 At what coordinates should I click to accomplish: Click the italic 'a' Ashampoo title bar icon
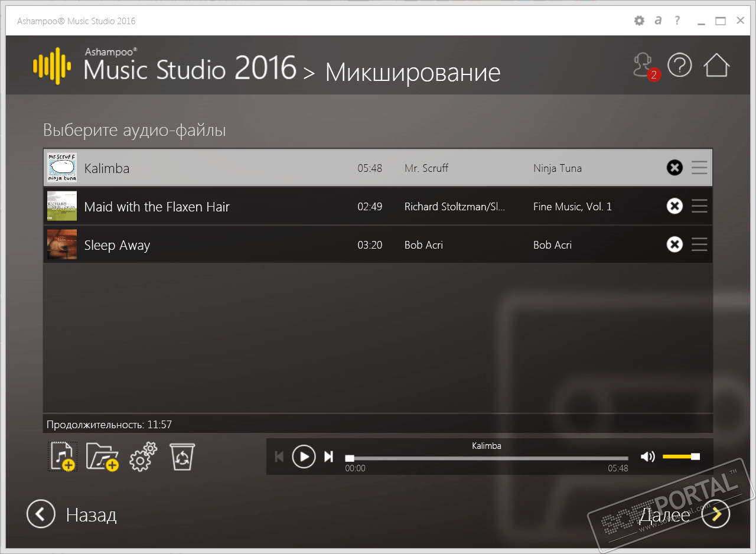659,21
